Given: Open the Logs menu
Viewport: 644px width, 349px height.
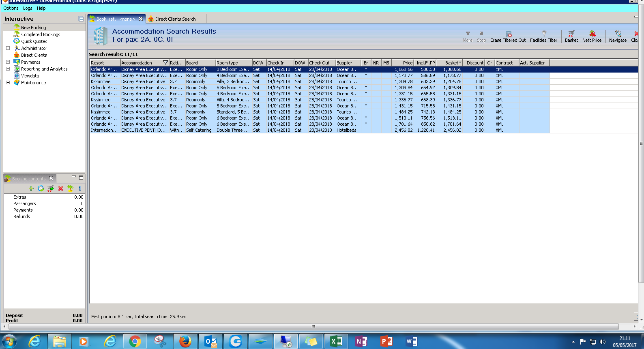Looking at the screenshot, I should 28,8.
